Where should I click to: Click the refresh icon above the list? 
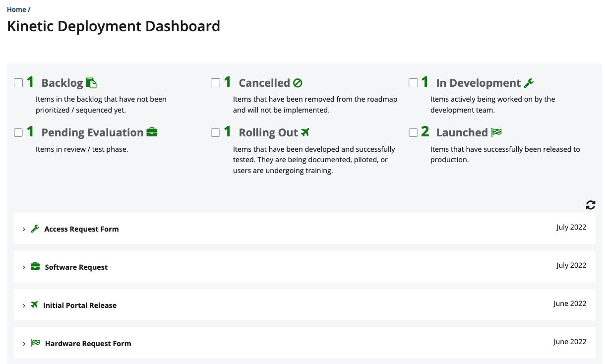[x=590, y=205]
